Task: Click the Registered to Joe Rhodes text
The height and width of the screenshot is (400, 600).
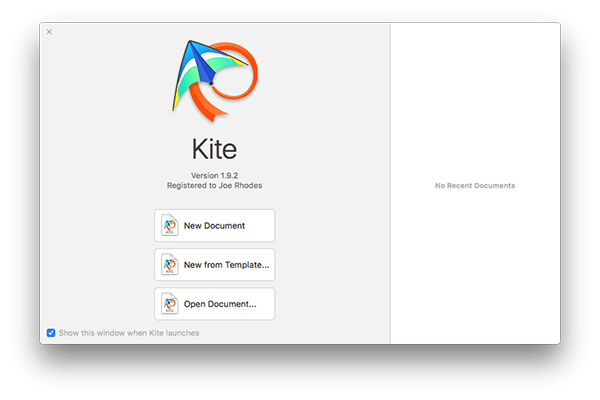Action: 214,186
